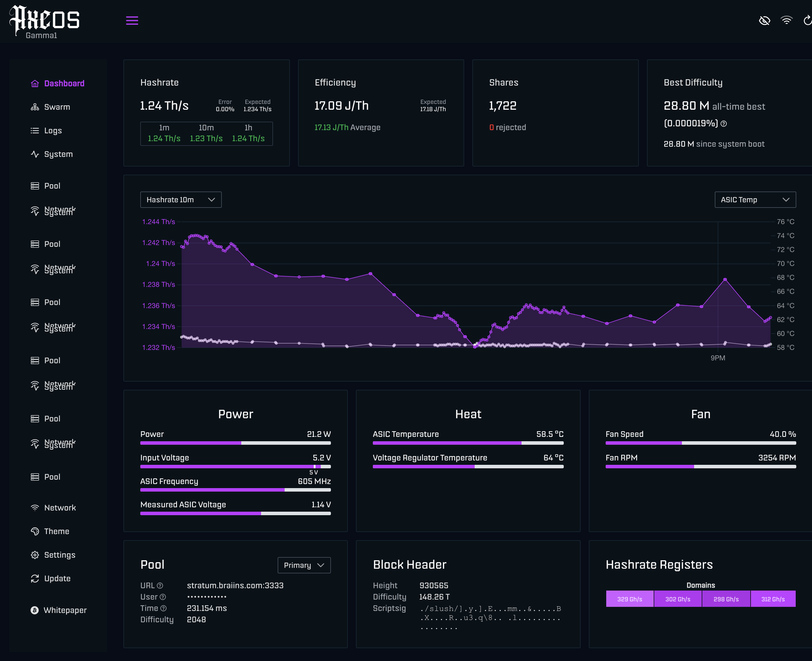
Task: Click the Settings gear icon in sidebar
Action: coord(35,555)
